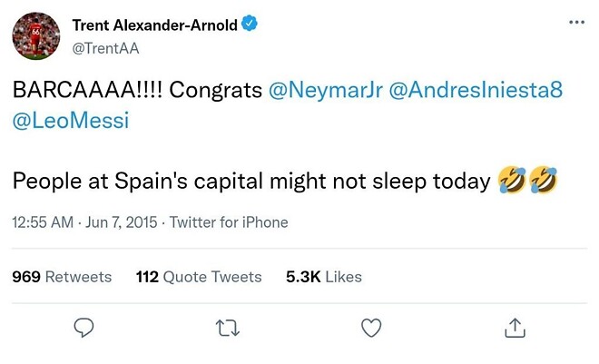This screenshot has height=364, width=599.
Task: Click the blue verified badge
Action: coord(249,26)
